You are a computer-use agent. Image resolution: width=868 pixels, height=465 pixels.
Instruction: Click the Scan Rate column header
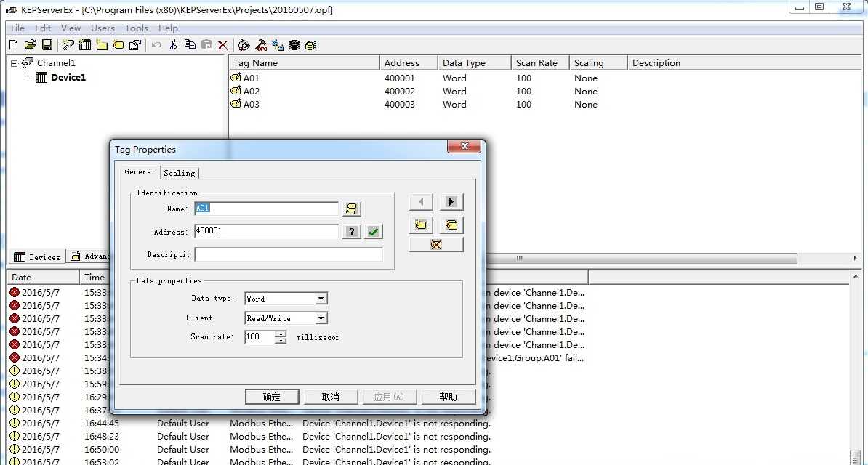pos(540,63)
